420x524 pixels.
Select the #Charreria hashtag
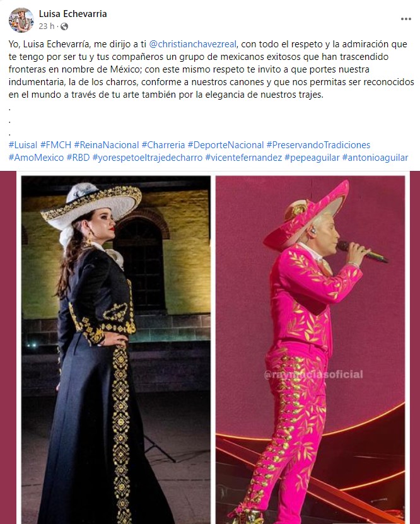coord(163,144)
